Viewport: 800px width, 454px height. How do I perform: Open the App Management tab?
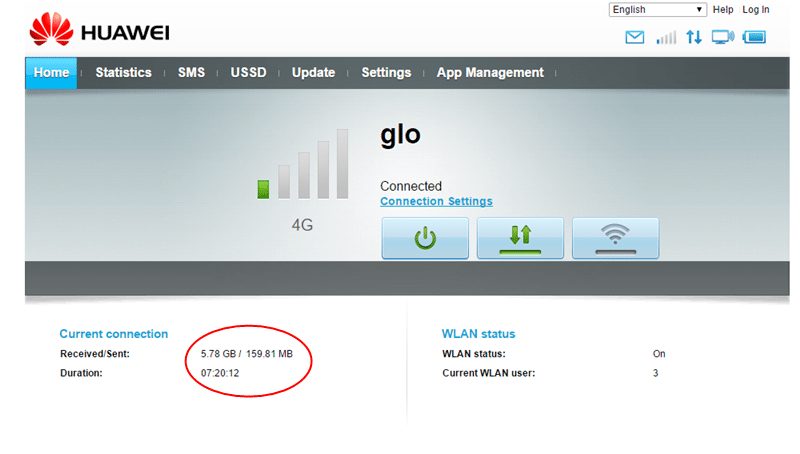click(x=490, y=73)
